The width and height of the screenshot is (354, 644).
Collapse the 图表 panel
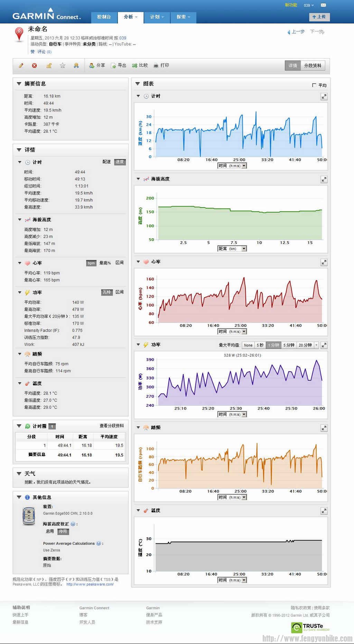[138, 84]
